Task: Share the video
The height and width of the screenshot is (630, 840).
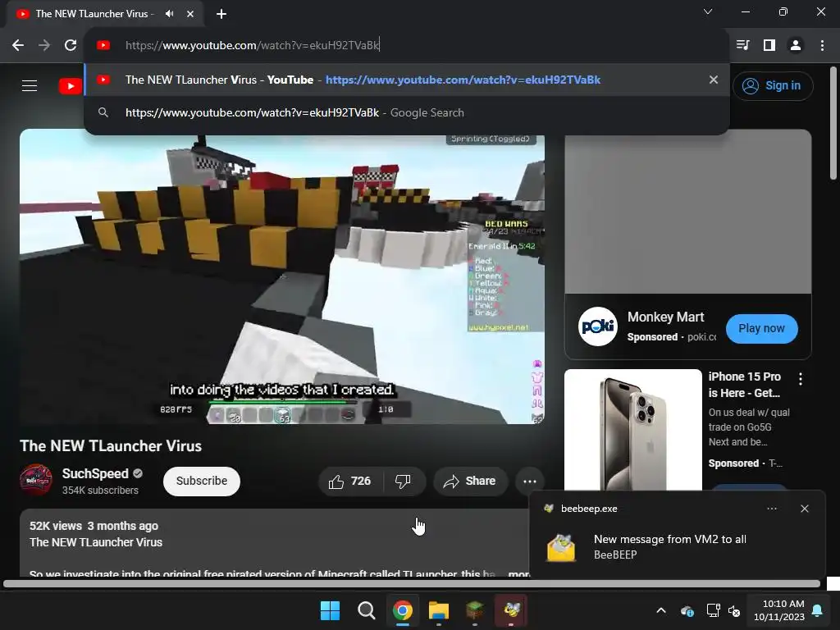Action: 470,482
